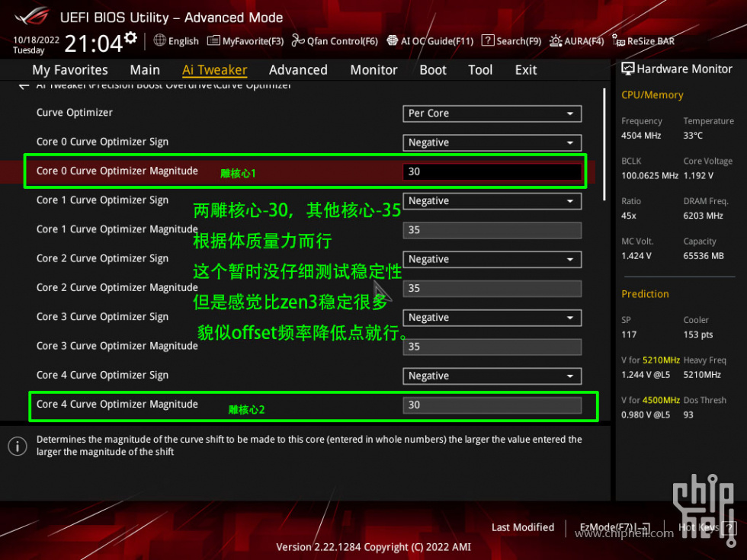Click the back arrow in breadcrumb
The image size is (747, 560).
24,86
